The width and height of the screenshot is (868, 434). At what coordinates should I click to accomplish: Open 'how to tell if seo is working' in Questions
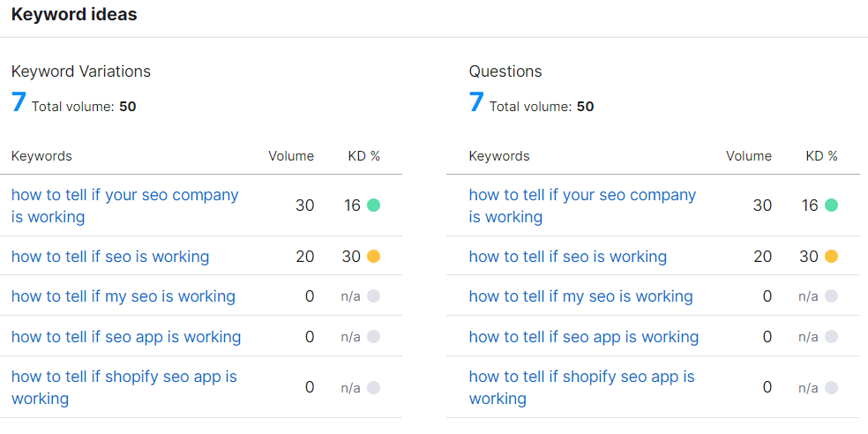click(568, 257)
